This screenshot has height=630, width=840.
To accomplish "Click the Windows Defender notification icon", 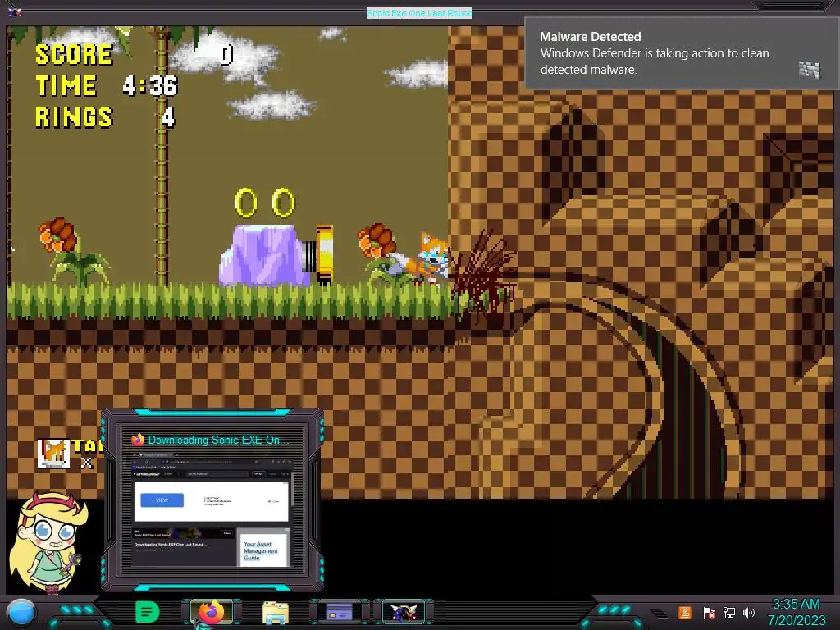I will point(809,70).
